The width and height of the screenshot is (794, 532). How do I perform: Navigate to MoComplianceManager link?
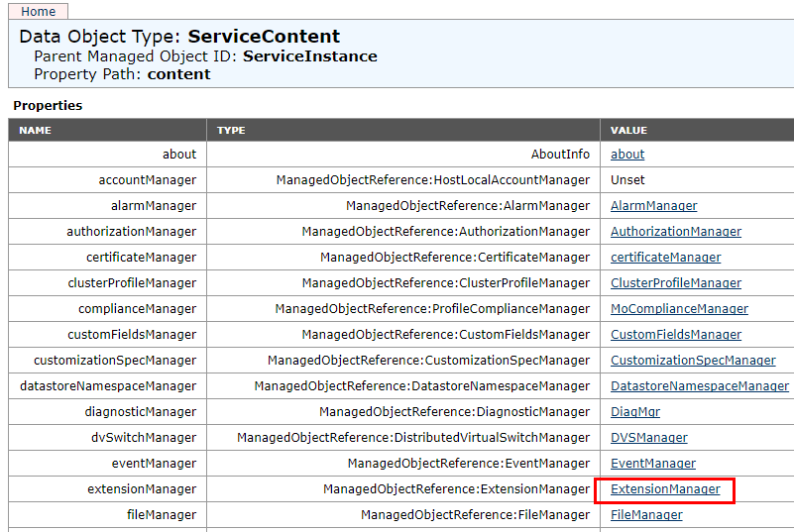679,309
